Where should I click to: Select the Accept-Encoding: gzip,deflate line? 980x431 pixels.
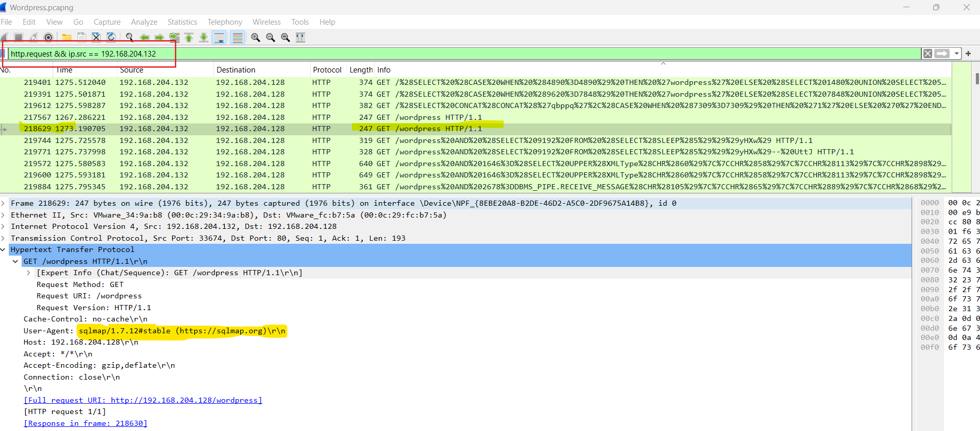point(99,365)
